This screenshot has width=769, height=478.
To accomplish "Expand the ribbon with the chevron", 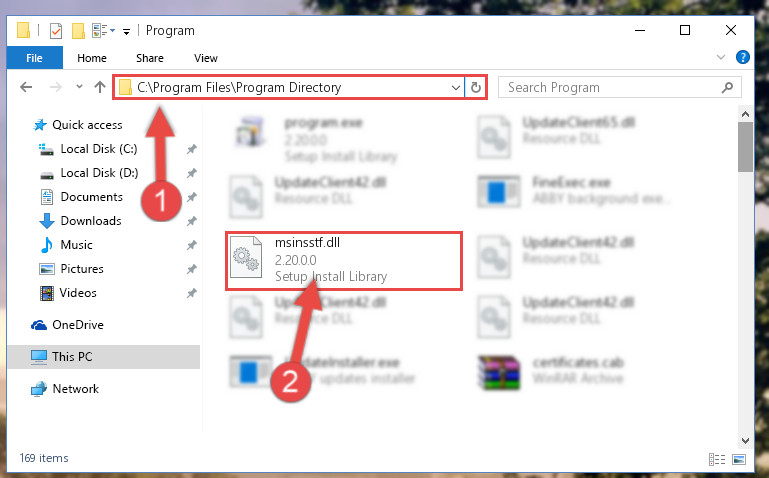I will (720, 57).
